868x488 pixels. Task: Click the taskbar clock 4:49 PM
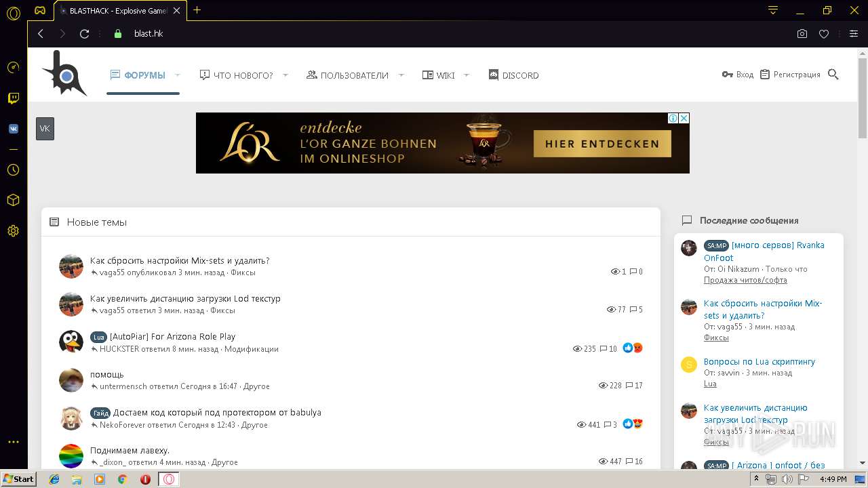[833, 479]
